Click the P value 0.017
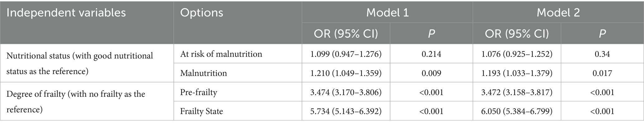 click(x=602, y=73)
